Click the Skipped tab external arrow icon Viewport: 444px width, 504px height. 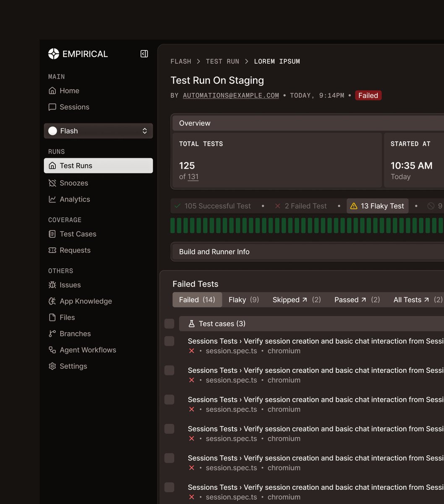click(305, 299)
